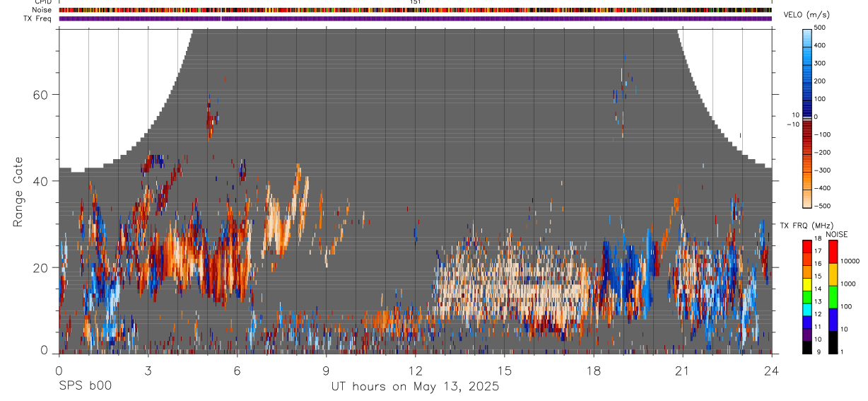Click the Noise row label at top left
This screenshot has width=868, height=401.
pyautogui.click(x=41, y=10)
